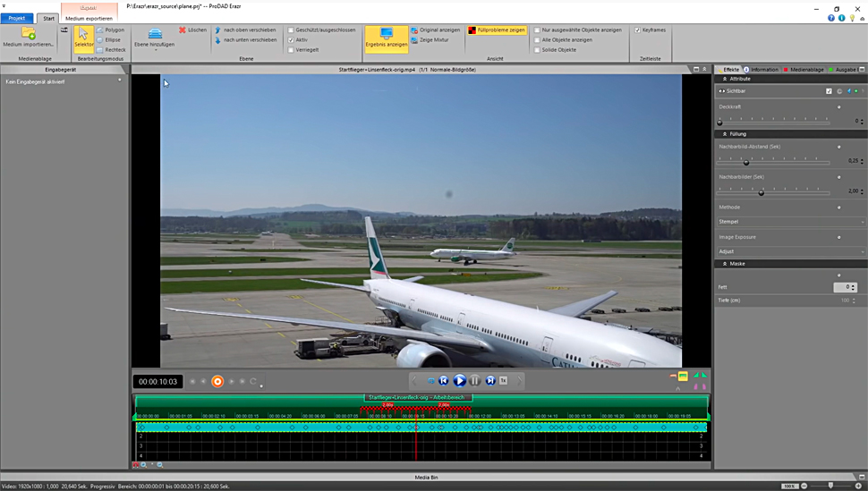Click the yellow lightbulb tips icon
868x491 pixels.
click(x=852, y=18)
